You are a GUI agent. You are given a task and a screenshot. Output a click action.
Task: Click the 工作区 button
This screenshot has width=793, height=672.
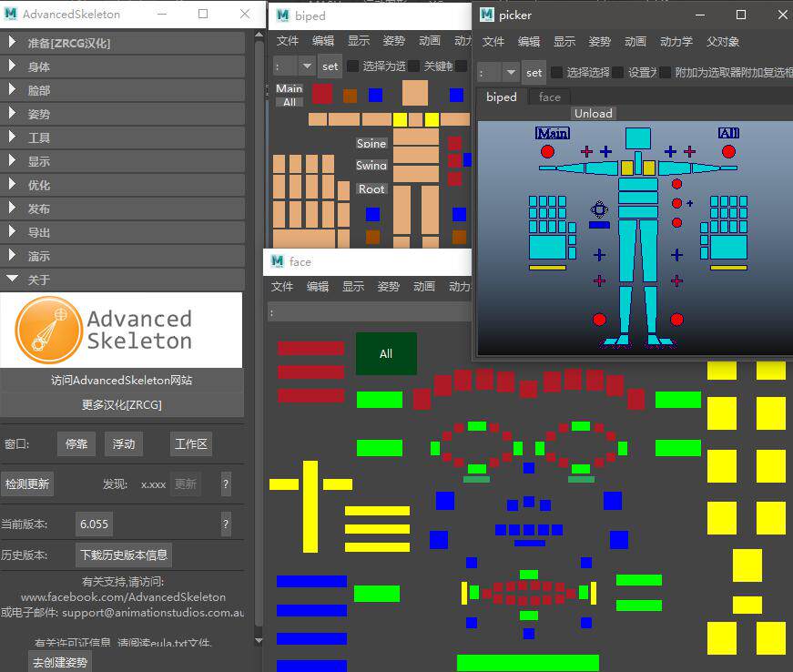190,444
